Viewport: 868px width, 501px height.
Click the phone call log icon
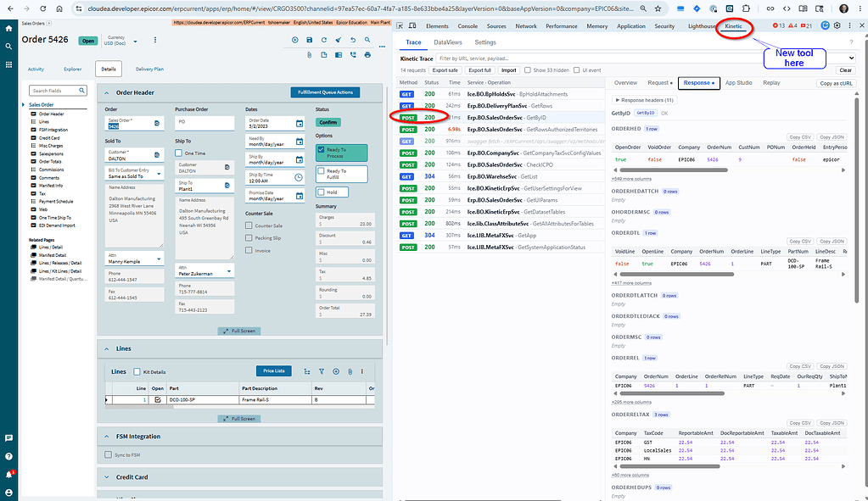coord(353,55)
